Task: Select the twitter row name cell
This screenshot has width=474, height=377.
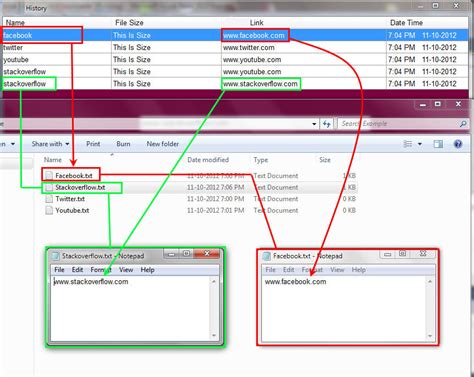Action: pos(57,48)
